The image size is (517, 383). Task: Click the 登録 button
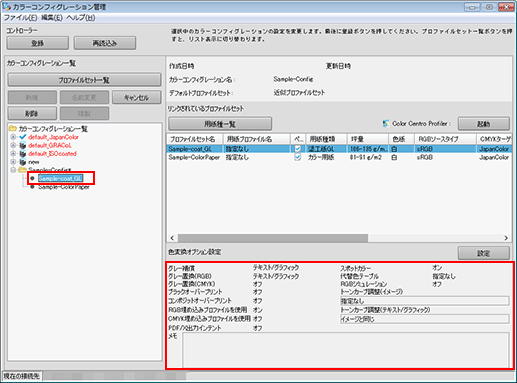(x=38, y=43)
